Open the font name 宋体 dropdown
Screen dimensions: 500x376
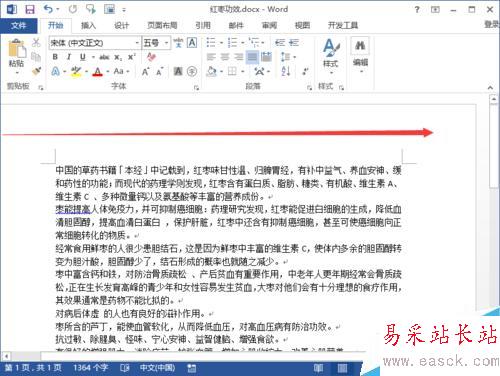click(x=137, y=43)
